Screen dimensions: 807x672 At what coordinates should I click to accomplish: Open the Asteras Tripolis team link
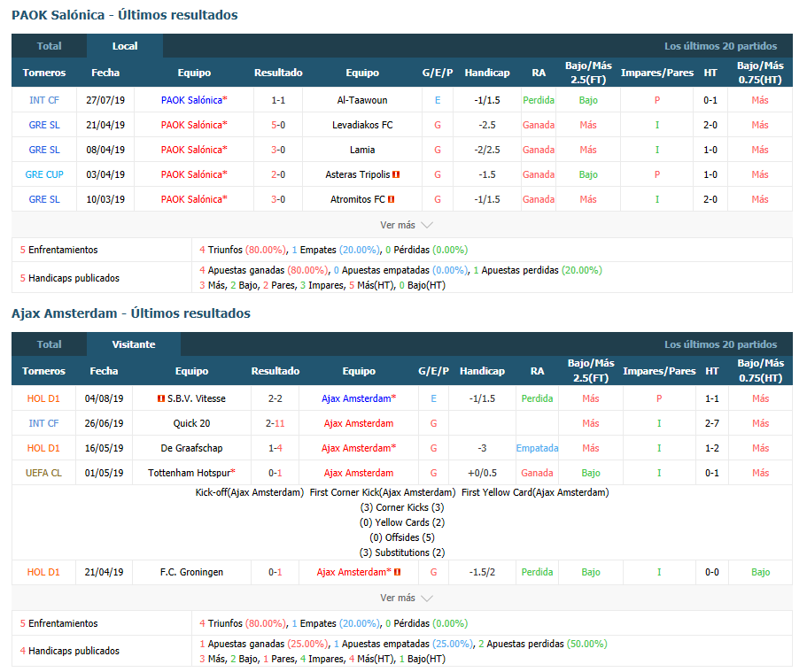click(358, 174)
